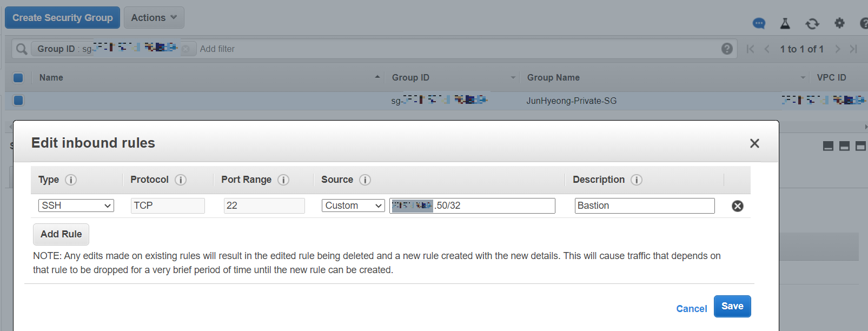Delete the SSH inbound rule
Image resolution: width=868 pixels, height=331 pixels.
pyautogui.click(x=738, y=206)
